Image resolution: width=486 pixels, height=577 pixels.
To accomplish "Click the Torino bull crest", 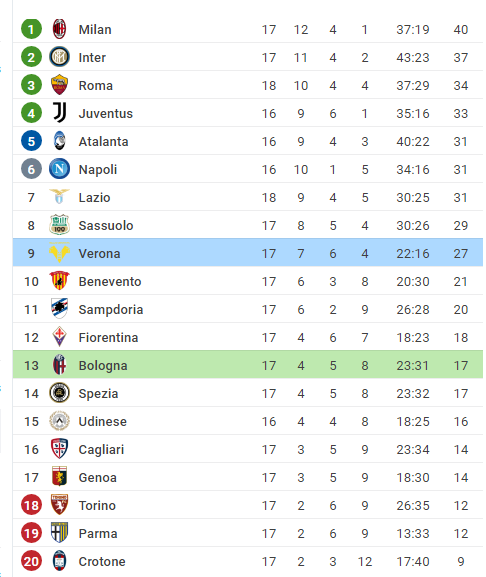I will (x=59, y=505).
